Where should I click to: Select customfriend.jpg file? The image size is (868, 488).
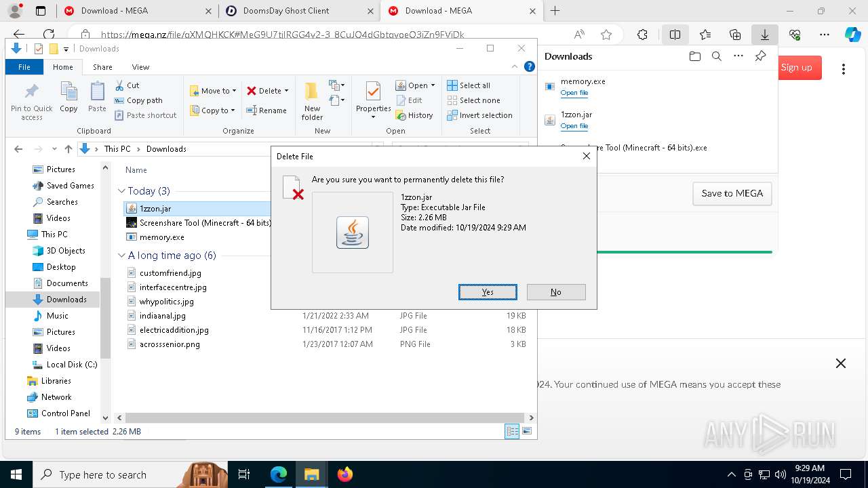pos(170,273)
